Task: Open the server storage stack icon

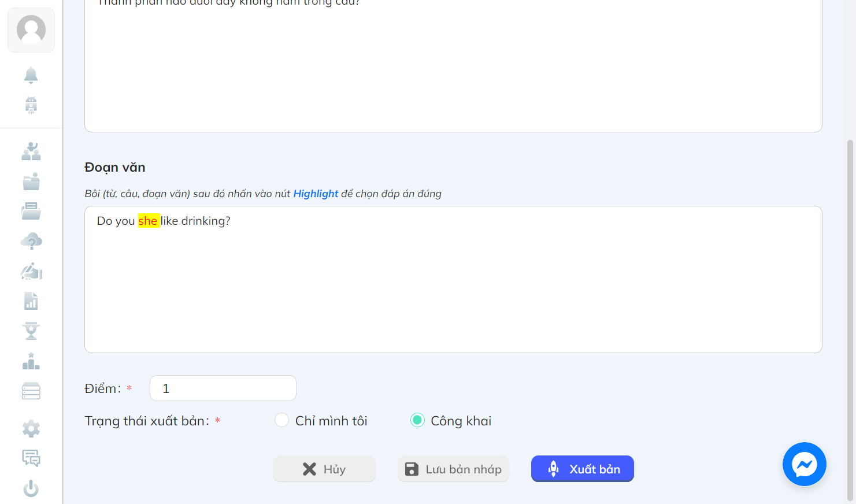Action: [31, 391]
